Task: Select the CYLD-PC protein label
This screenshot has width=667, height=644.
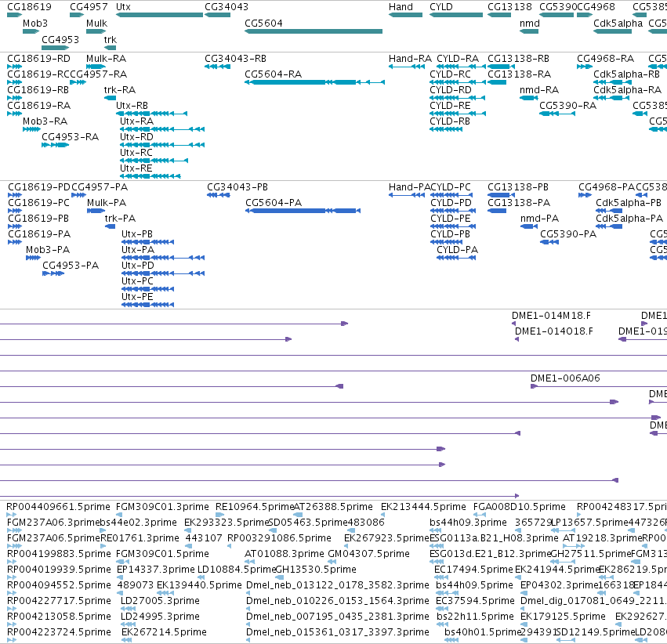Action: click(x=451, y=187)
